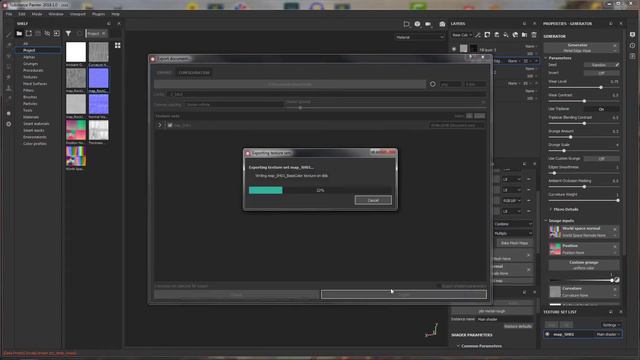Open the Main shader dropdown for map_SH01
This screenshot has width=640, height=360.
[x=608, y=334]
